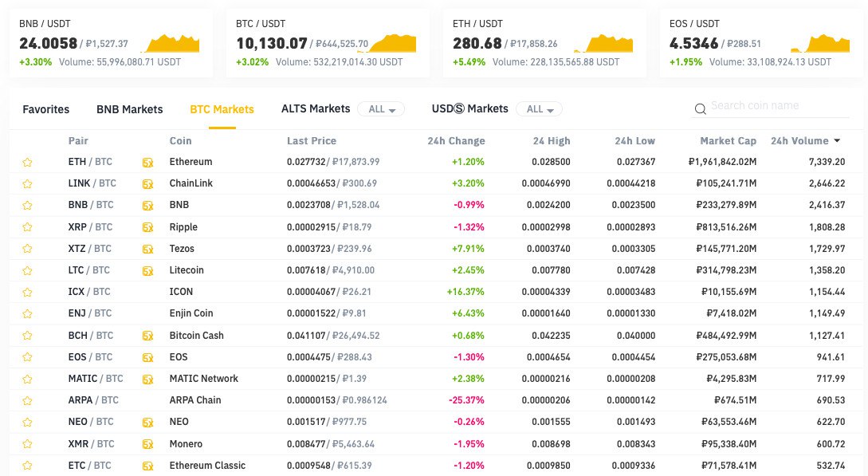This screenshot has width=868, height=476.
Task: Click the Search coin name field
Action: (777, 106)
